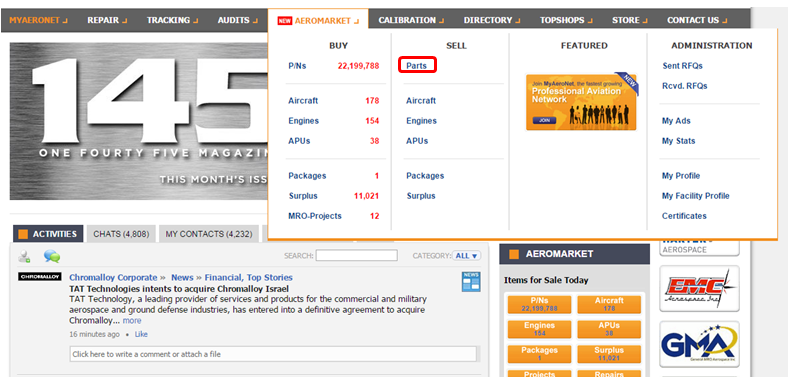Open Sent RFQs in Administration
Viewport: 800px width, 384px height.
(682, 66)
